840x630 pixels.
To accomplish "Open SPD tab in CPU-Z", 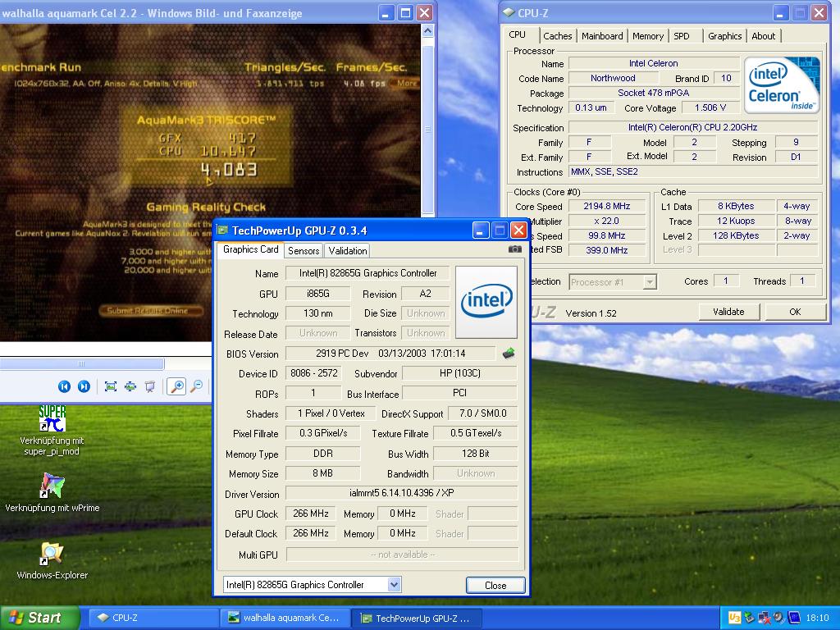I will pos(682,36).
